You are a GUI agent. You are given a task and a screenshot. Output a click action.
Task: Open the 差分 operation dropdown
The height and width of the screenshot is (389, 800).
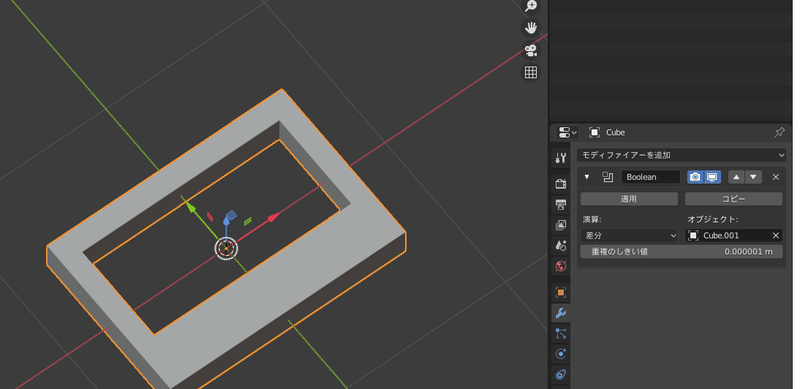point(629,235)
